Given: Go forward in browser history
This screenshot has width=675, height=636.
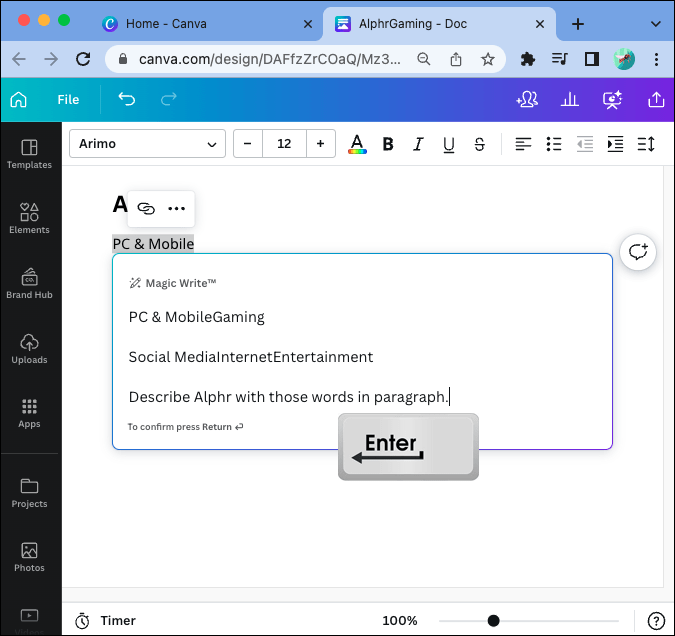Looking at the screenshot, I should 51,59.
